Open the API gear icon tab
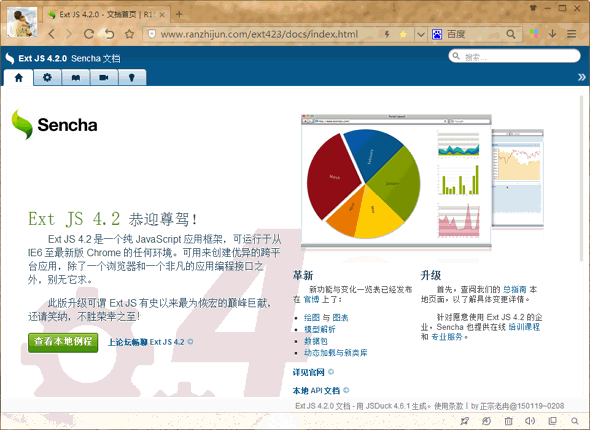The image size is (590, 430). point(47,78)
